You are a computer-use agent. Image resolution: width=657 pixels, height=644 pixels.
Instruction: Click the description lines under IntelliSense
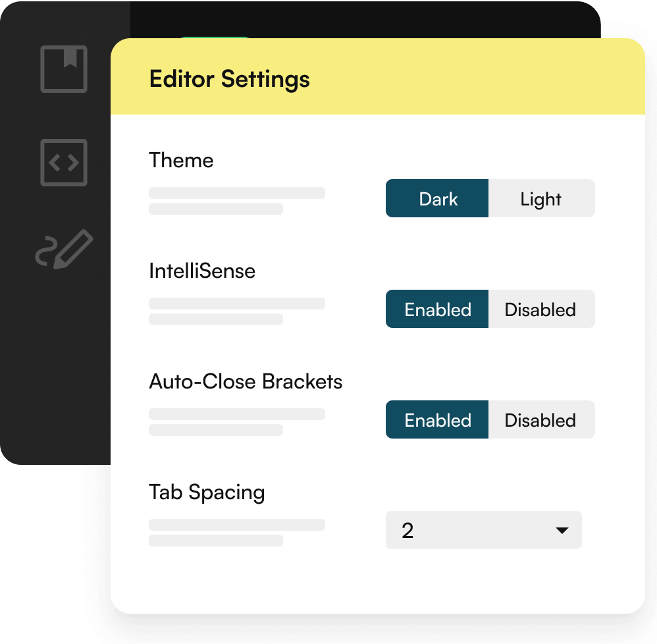236,311
